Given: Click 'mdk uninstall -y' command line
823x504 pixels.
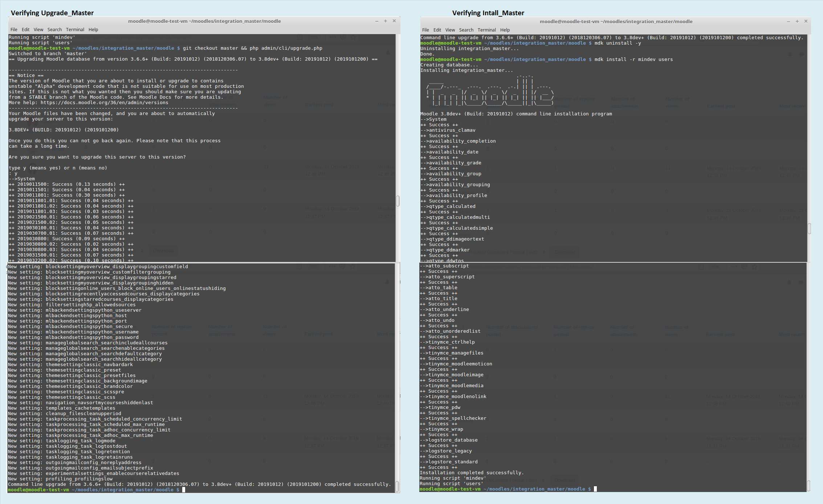Looking at the screenshot, I should coord(531,43).
